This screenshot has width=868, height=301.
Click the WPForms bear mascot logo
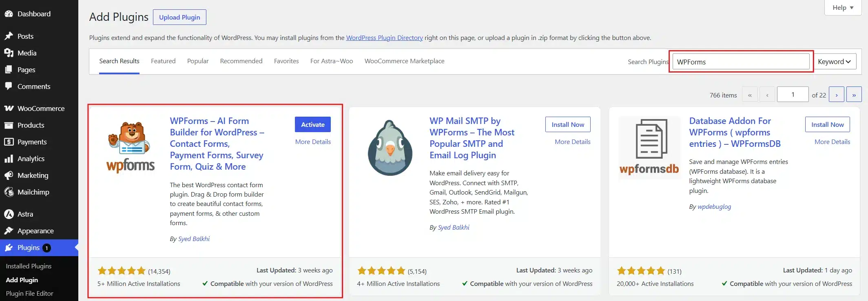click(x=131, y=148)
